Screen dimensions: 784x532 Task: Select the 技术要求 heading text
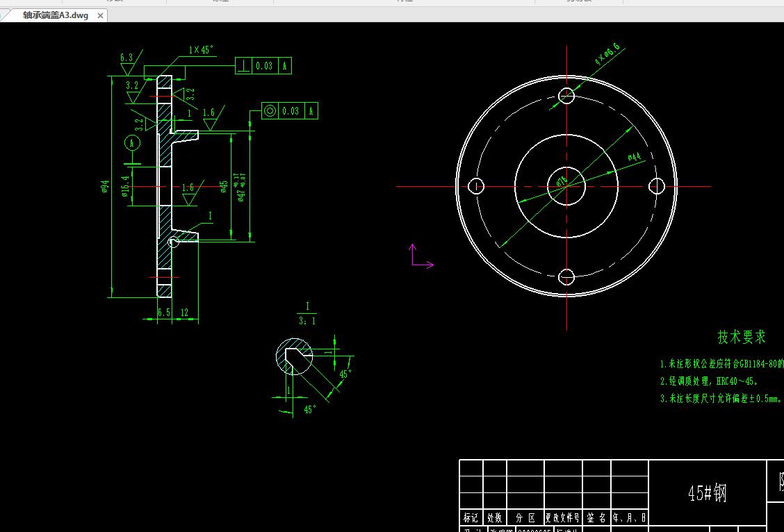(742, 337)
